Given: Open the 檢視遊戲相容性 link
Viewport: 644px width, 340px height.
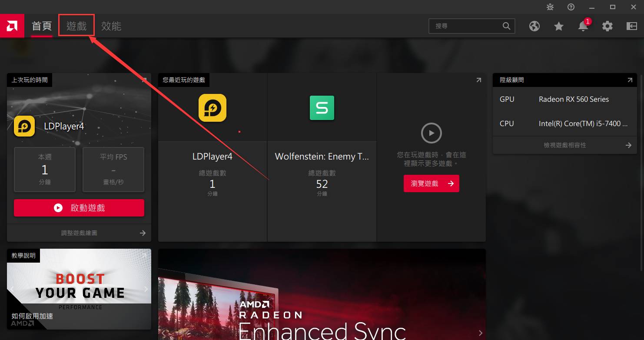Looking at the screenshot, I should click(565, 145).
